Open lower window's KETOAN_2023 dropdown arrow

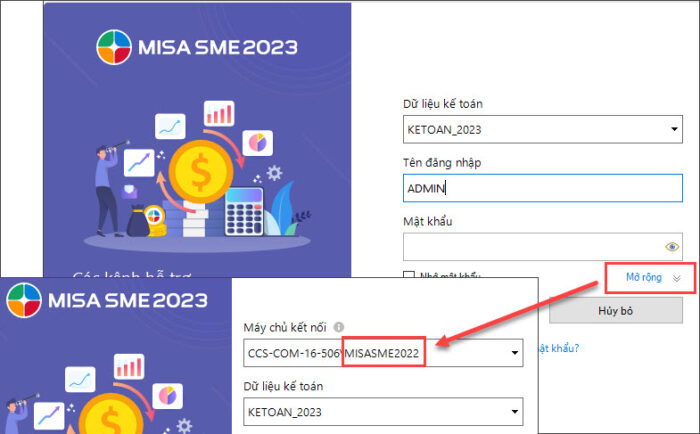point(515,411)
